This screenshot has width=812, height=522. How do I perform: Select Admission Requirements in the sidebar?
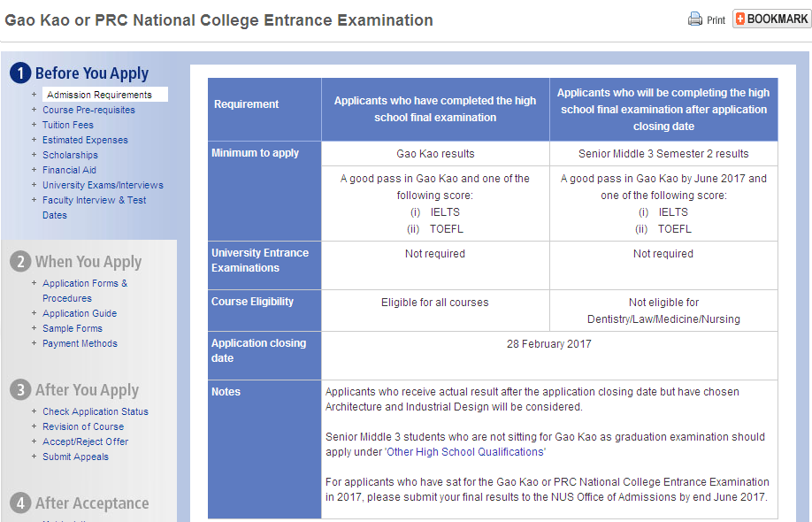(99, 95)
